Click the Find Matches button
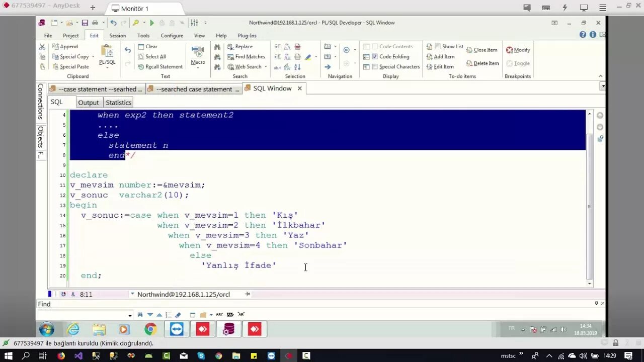The image size is (644, 362). coord(246,57)
